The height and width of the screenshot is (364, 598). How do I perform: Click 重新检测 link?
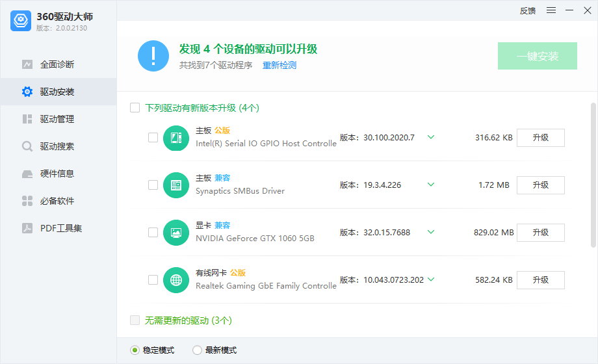(279, 65)
